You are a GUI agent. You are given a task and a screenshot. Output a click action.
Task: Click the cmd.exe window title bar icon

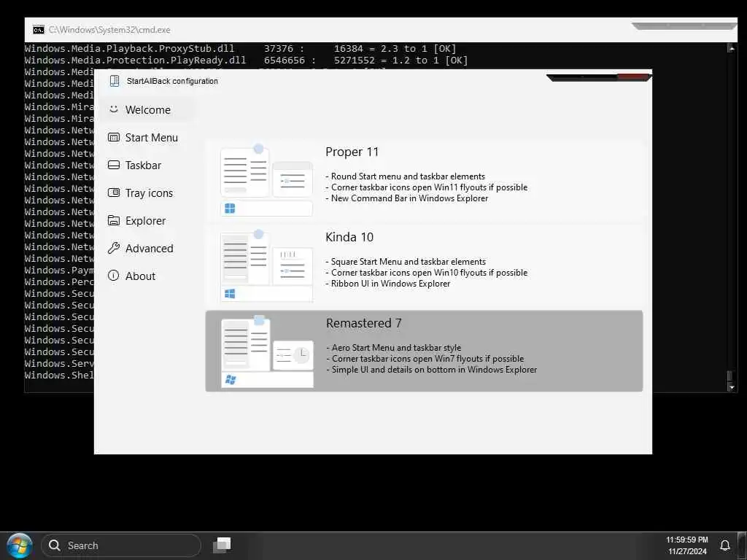(x=39, y=29)
